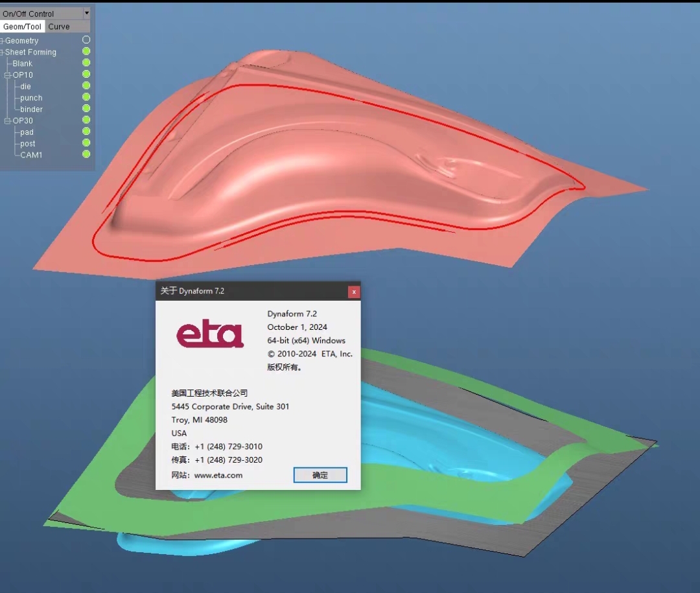Select the post tree item
700x593 pixels.
(x=28, y=144)
